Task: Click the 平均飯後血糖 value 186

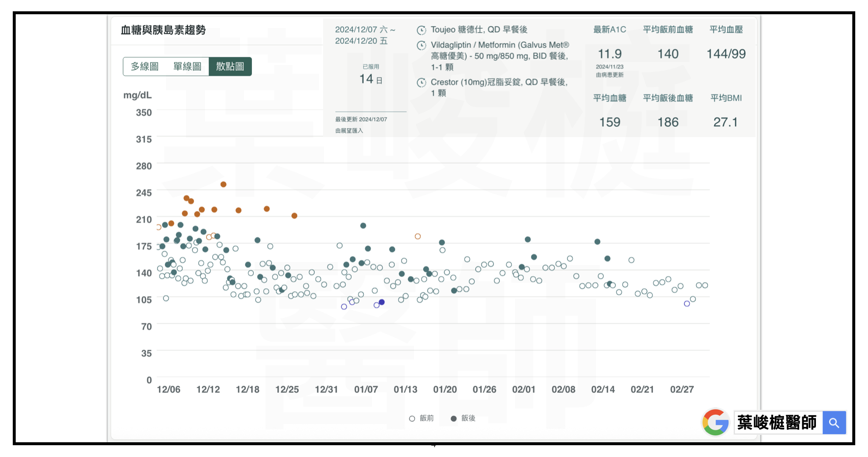Action: (668, 122)
